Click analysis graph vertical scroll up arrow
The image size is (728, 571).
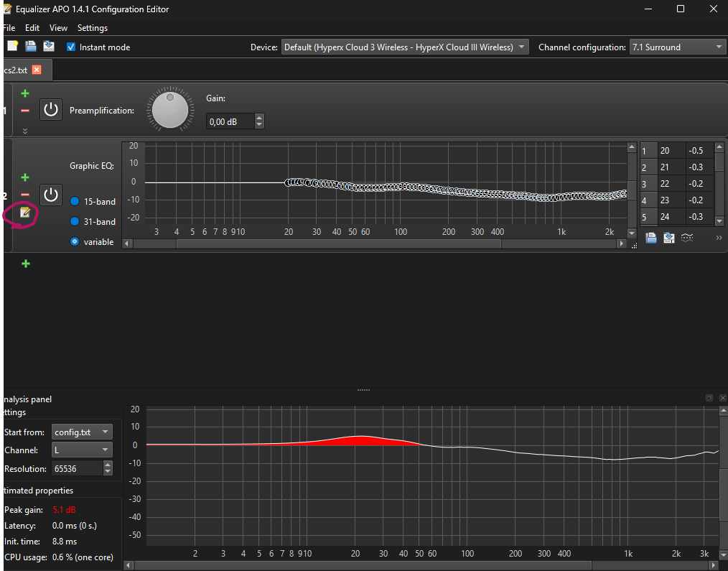[x=724, y=410]
